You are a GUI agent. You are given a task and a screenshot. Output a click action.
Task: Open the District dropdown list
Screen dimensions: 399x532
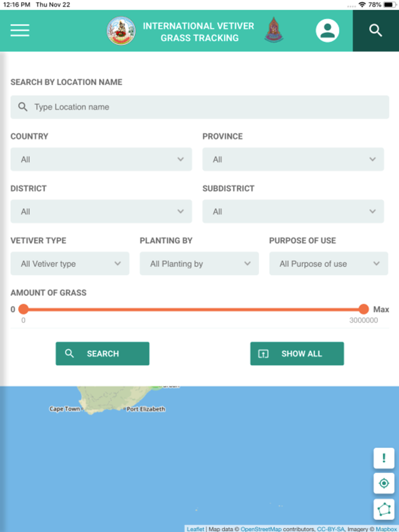[x=101, y=211]
